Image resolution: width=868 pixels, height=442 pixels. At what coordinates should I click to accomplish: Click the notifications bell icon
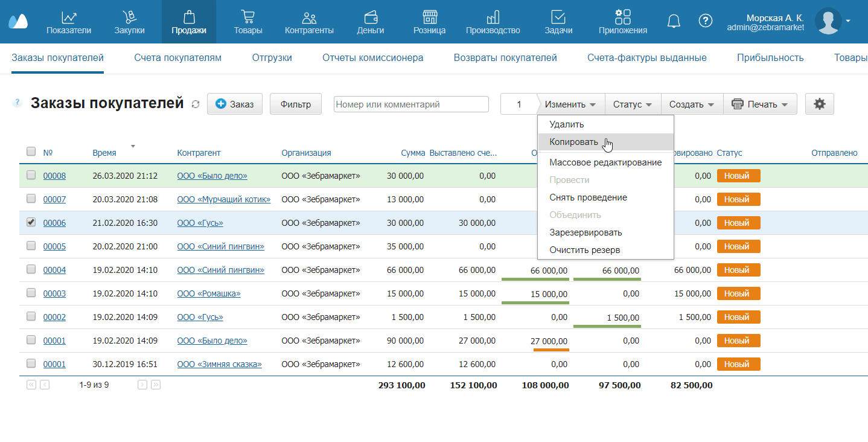click(674, 21)
